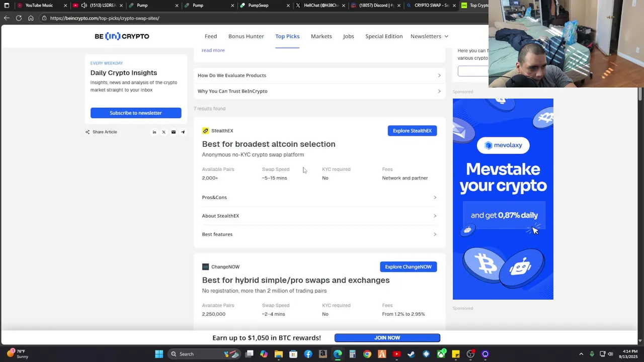Open Bonus Hunter nav item
Viewport: 644px width, 362px height.
[246, 36]
